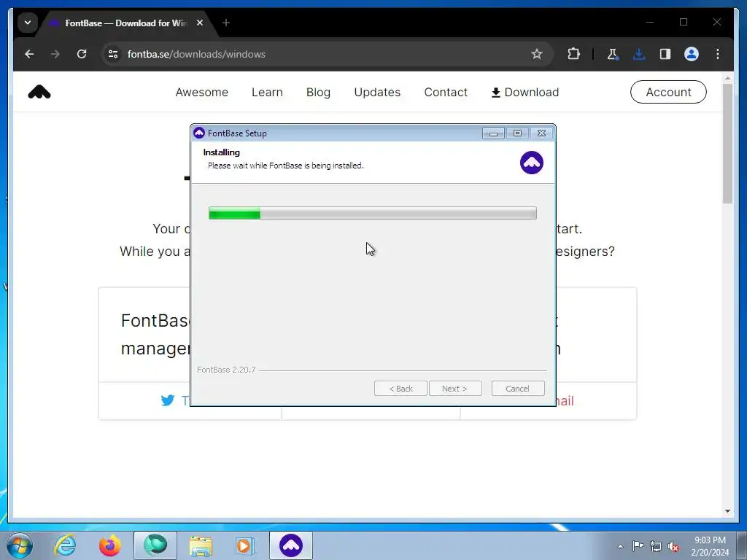Go forward in Chrome browser
Screen dimensions: 747x560
click(x=55, y=54)
